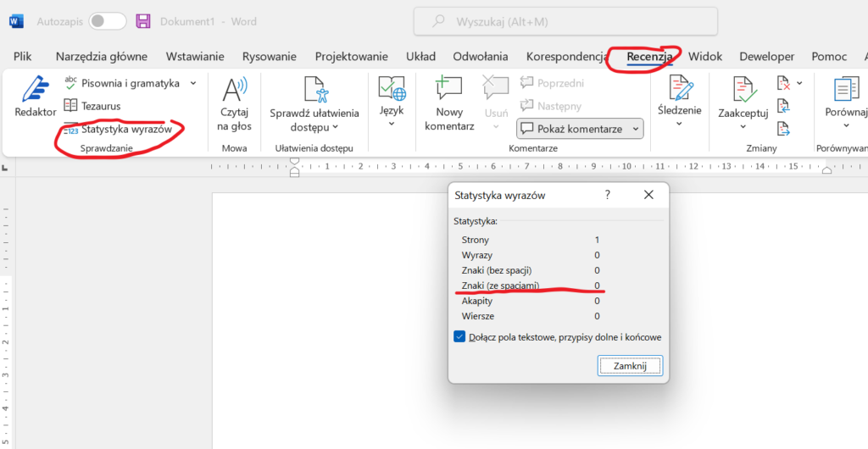Click the save diskette icon
Screen dimensions: 868x449
point(143,21)
